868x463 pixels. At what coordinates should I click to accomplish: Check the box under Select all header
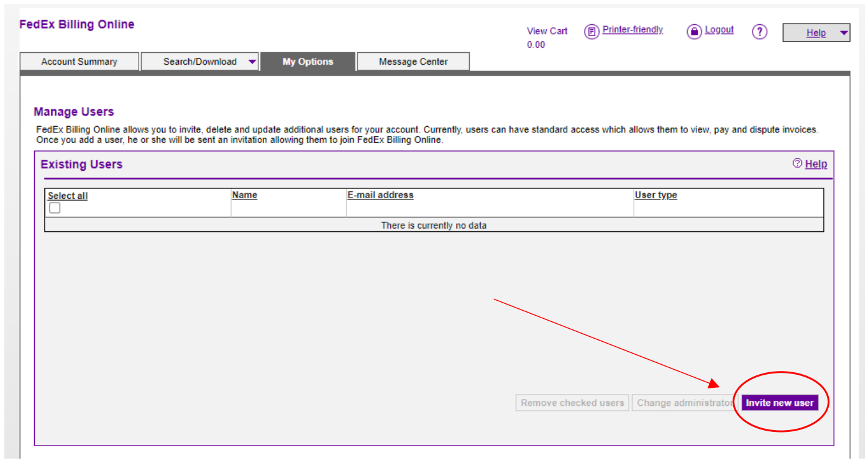[54, 208]
